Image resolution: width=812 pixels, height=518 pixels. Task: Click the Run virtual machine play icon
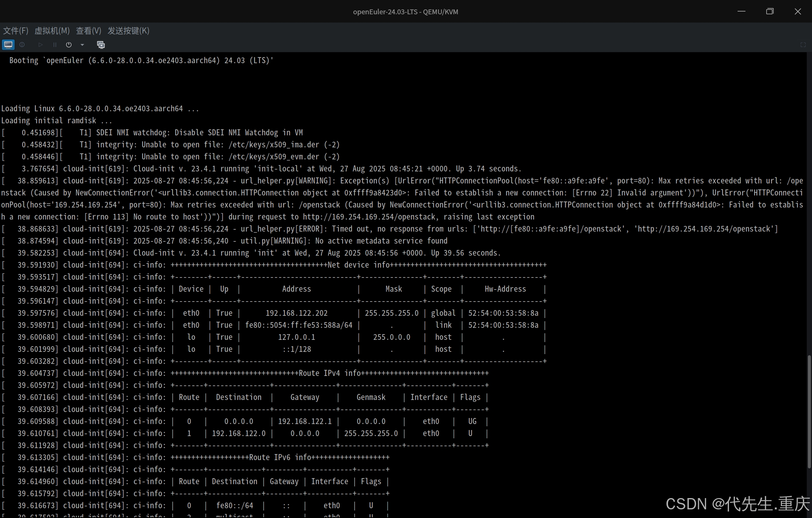point(41,45)
